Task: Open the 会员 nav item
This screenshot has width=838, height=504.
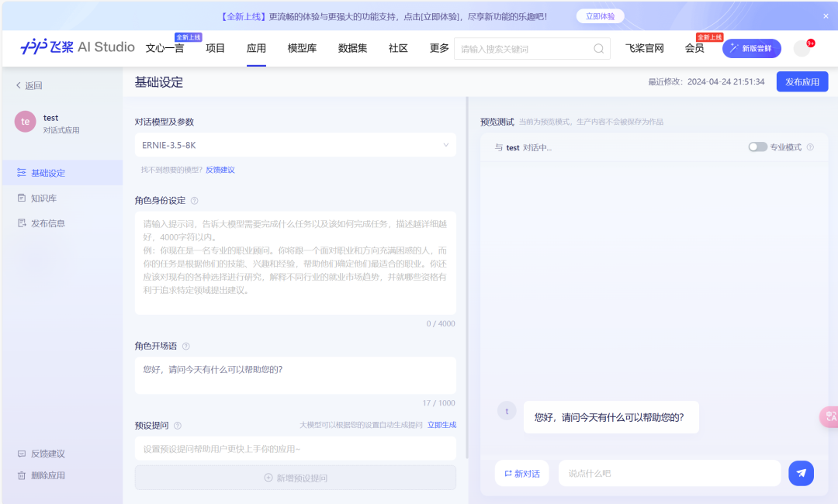Action: tap(694, 48)
